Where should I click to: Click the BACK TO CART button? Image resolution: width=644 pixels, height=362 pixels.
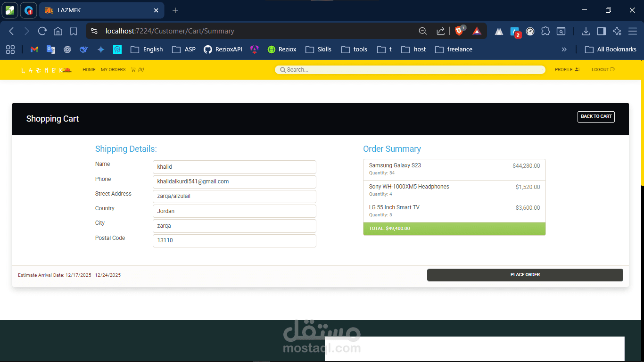pos(596,116)
